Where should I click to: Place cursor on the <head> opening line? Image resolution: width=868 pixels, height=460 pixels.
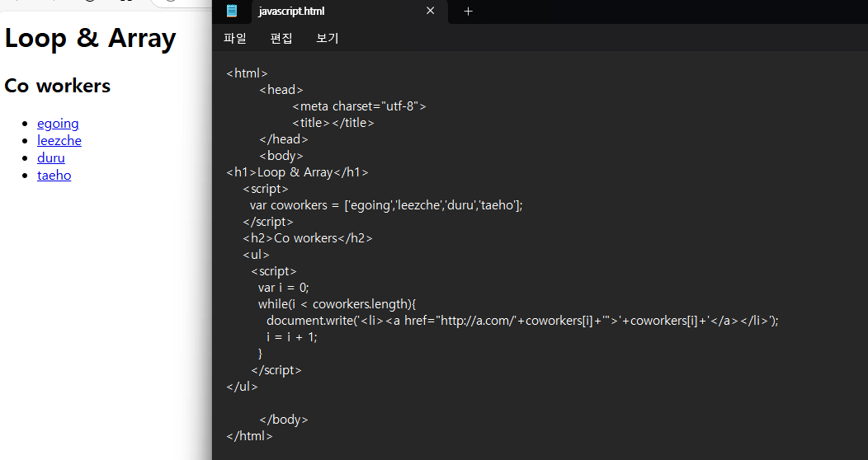(281, 90)
